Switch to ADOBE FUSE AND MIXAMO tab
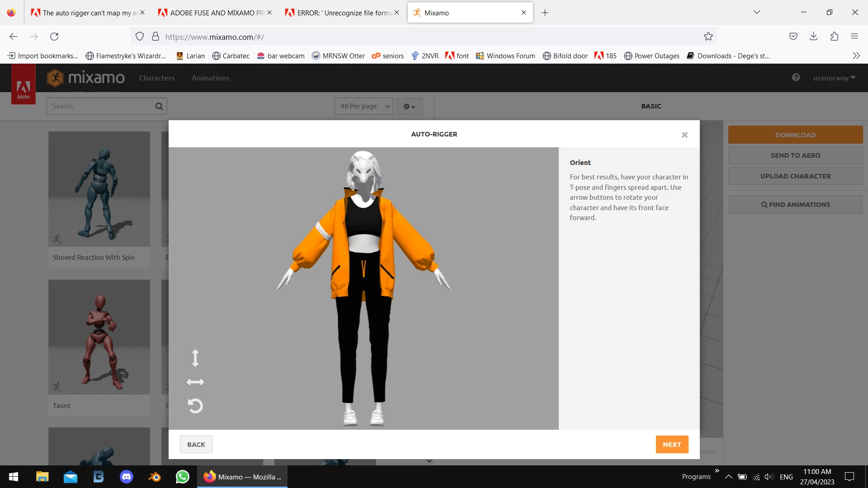 tap(212, 13)
